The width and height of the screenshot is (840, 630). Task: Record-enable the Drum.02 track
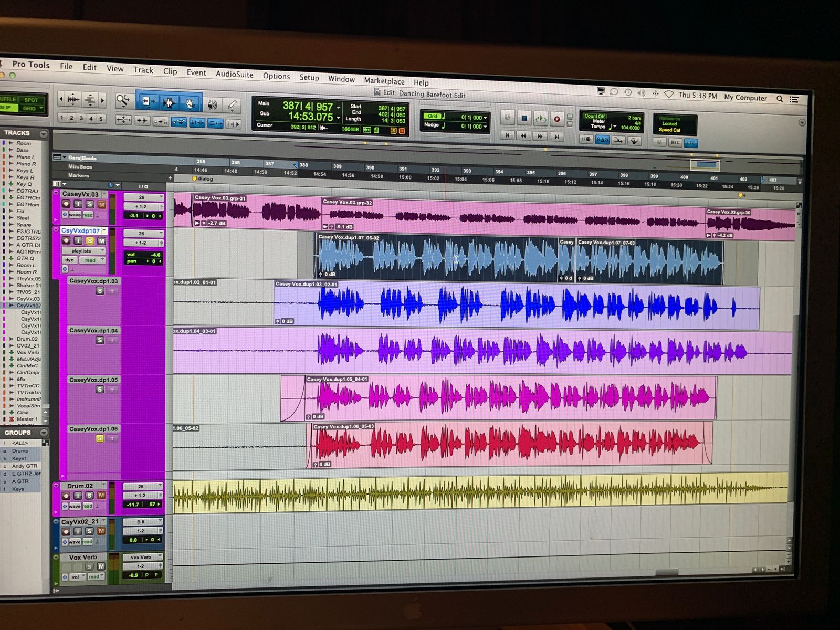tap(66, 496)
